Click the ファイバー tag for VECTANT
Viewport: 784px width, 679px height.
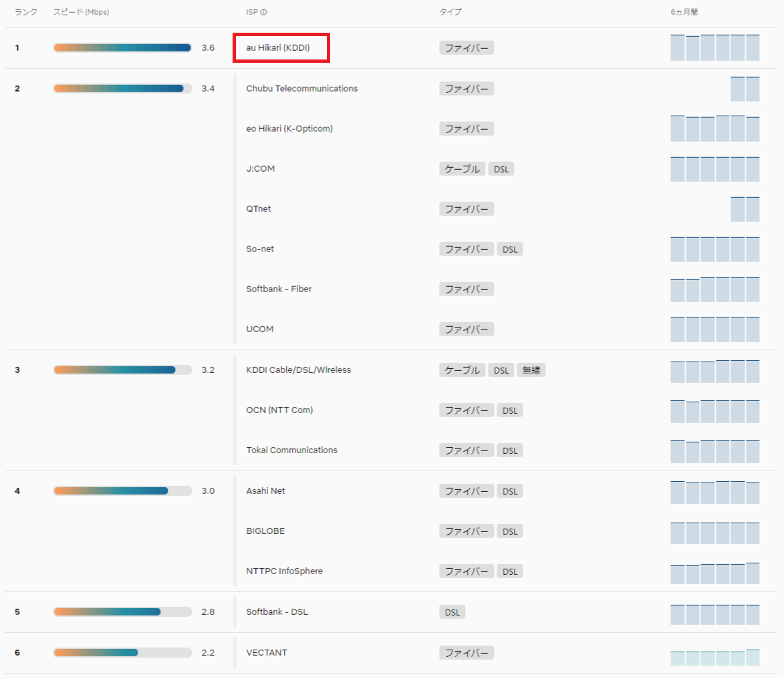[467, 653]
